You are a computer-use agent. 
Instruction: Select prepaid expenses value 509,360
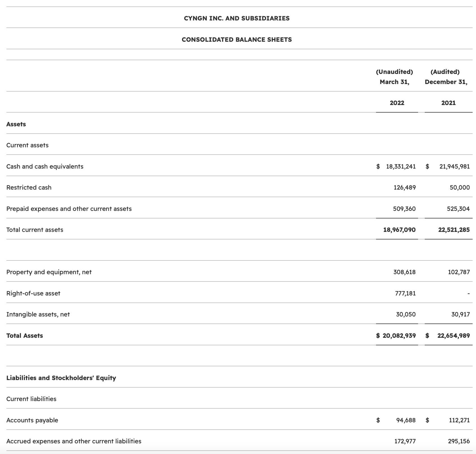404,209
